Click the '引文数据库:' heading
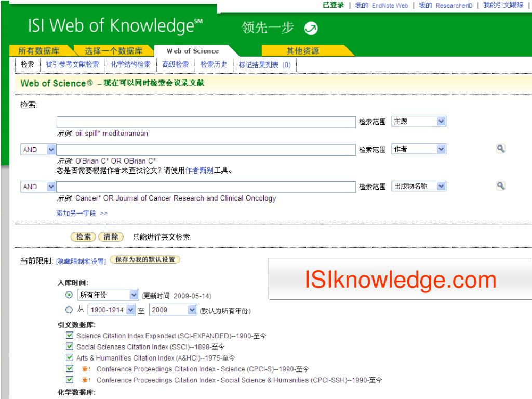 coord(77,325)
